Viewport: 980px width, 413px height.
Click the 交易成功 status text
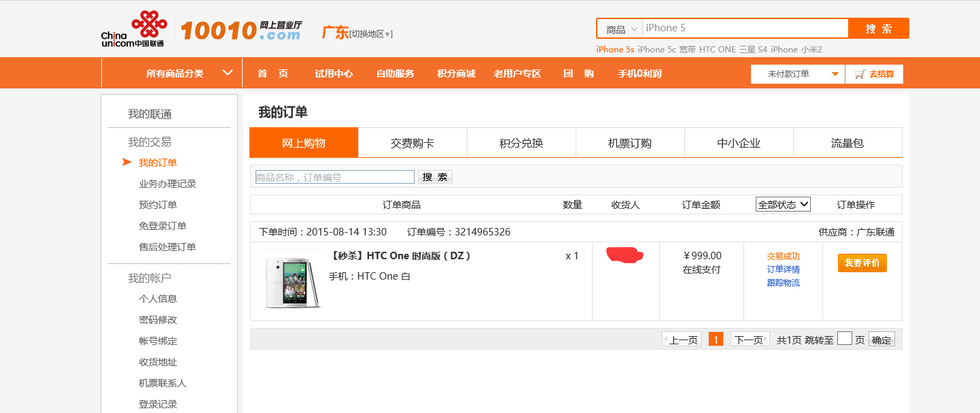783,257
